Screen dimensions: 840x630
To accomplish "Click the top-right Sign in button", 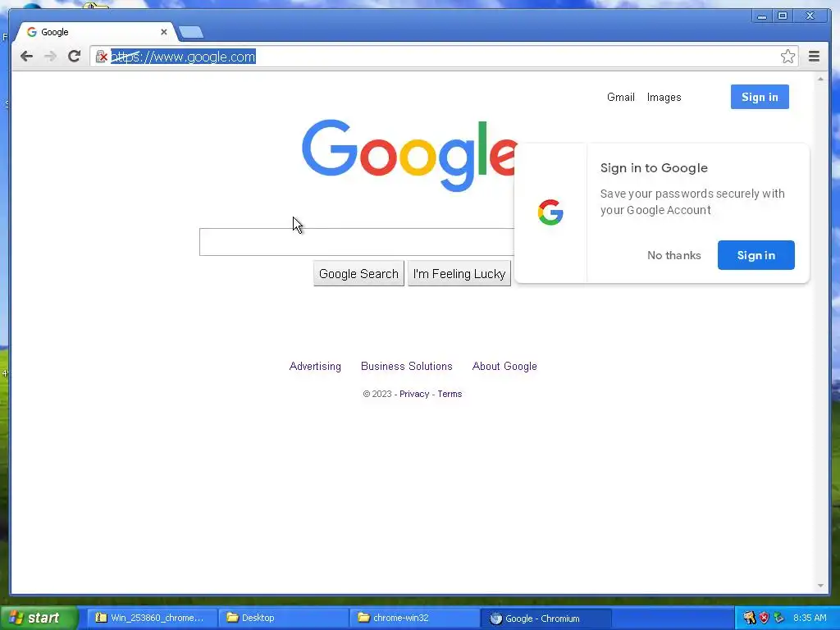I will point(760,97).
